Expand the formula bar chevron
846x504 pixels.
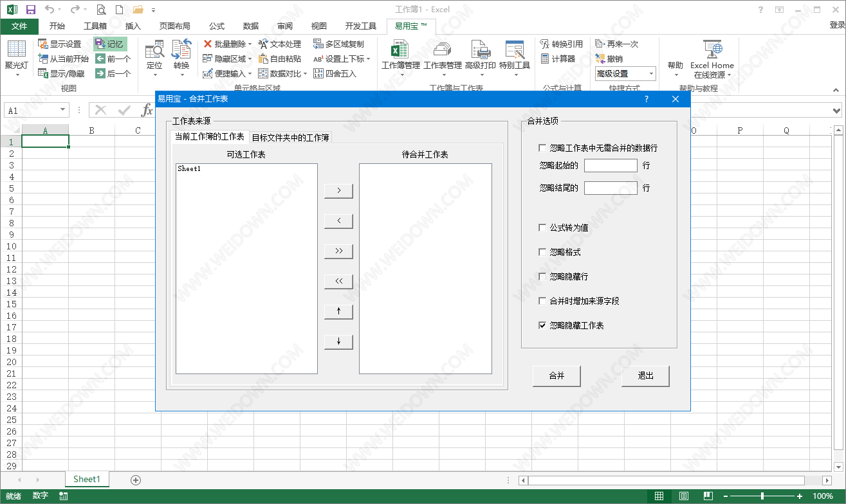tap(836, 111)
